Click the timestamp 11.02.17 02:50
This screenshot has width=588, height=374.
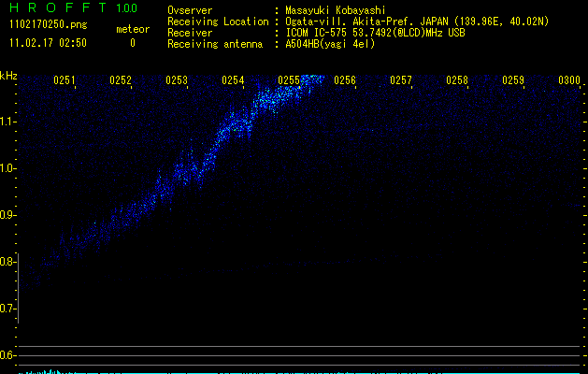pyautogui.click(x=48, y=43)
